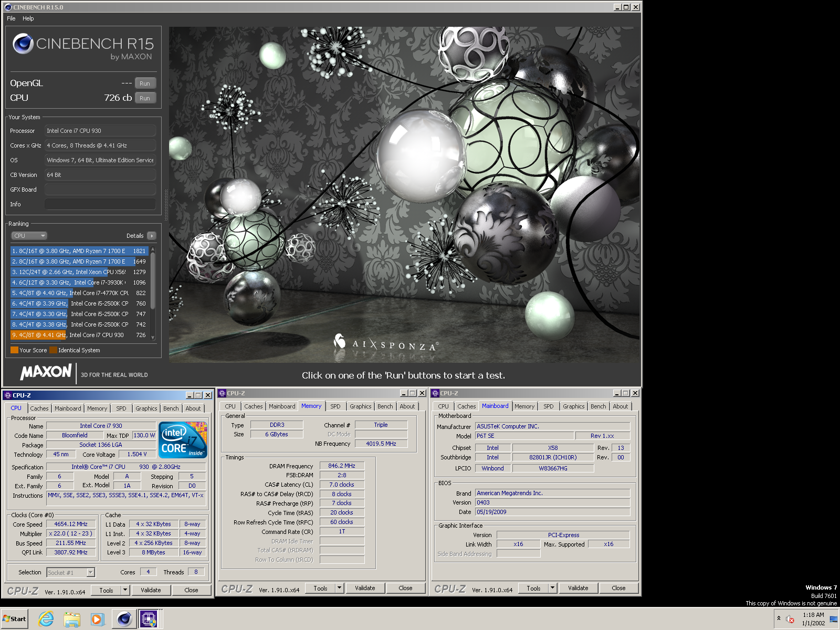Click the Cinebench R15 logo sphere

23,44
